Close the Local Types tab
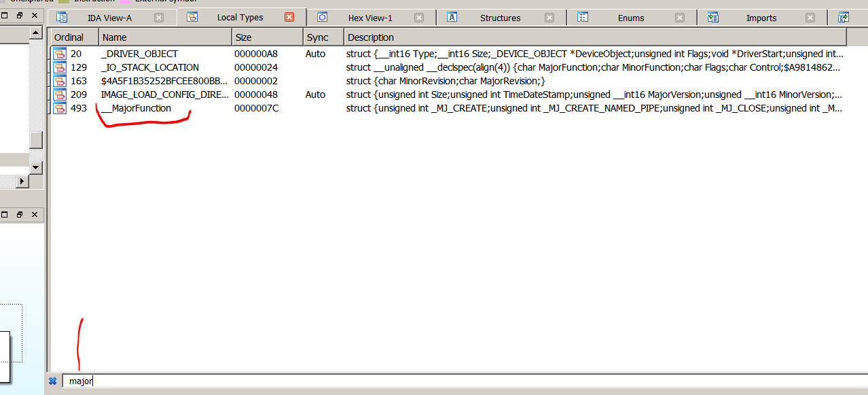 (289, 18)
